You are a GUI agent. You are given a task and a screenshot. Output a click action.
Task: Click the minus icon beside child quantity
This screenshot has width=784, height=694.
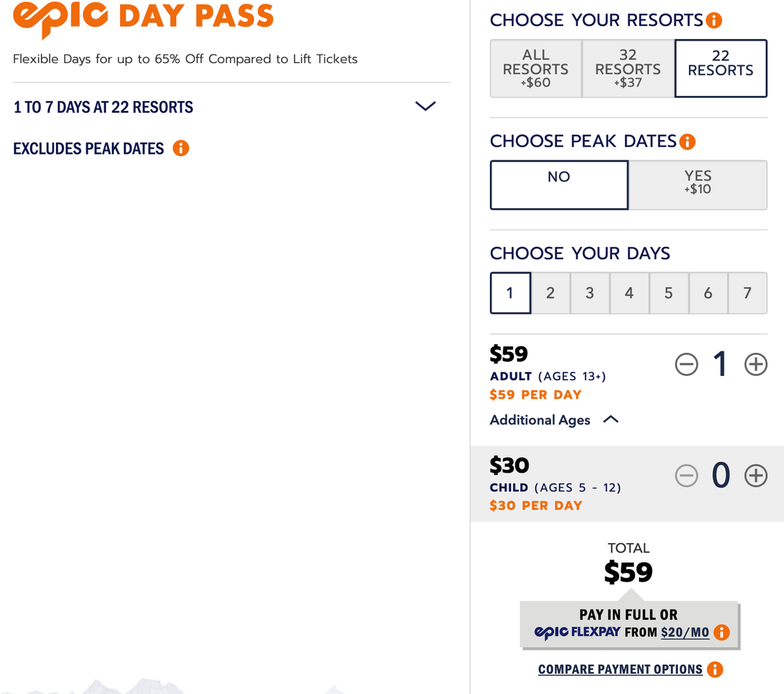point(686,475)
